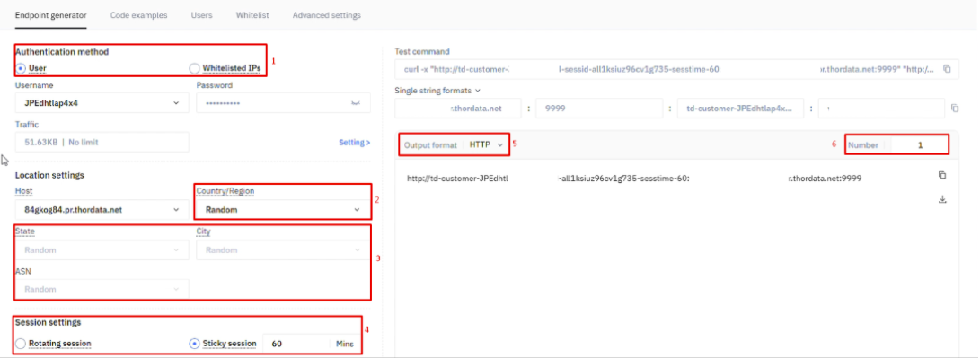Click the Password input field
This screenshot has width=980, height=358.
(x=283, y=103)
